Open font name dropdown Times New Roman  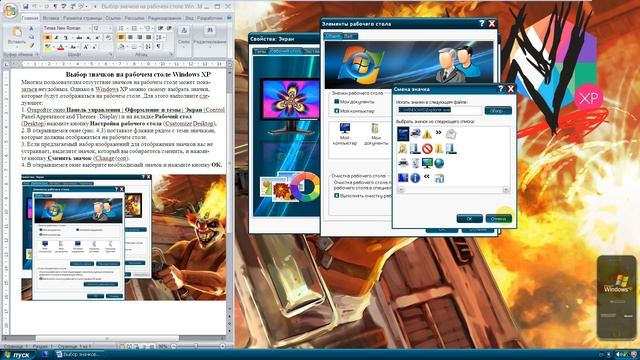click(x=89, y=28)
